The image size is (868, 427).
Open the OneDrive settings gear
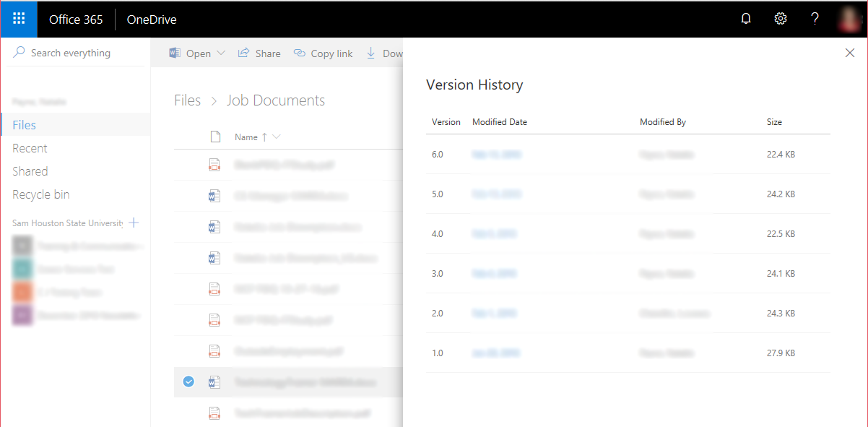pyautogui.click(x=780, y=19)
